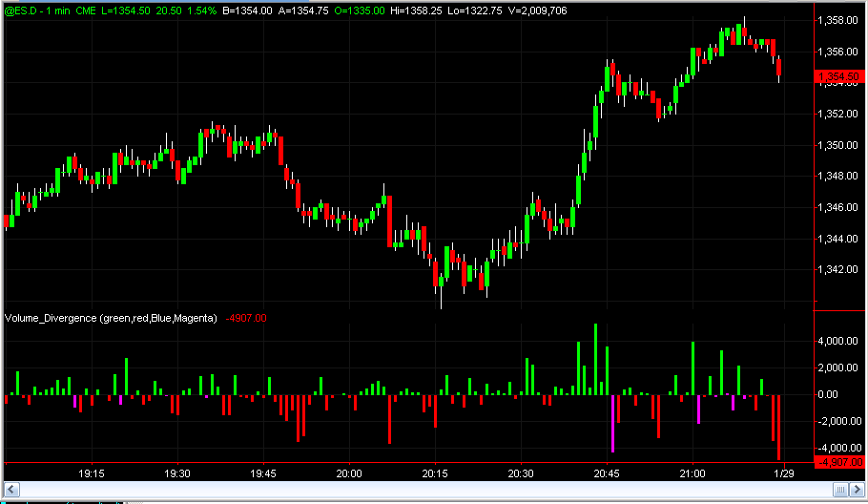Click the 1/29 date axis label
This screenshot has height=504, width=868.
pyautogui.click(x=784, y=473)
